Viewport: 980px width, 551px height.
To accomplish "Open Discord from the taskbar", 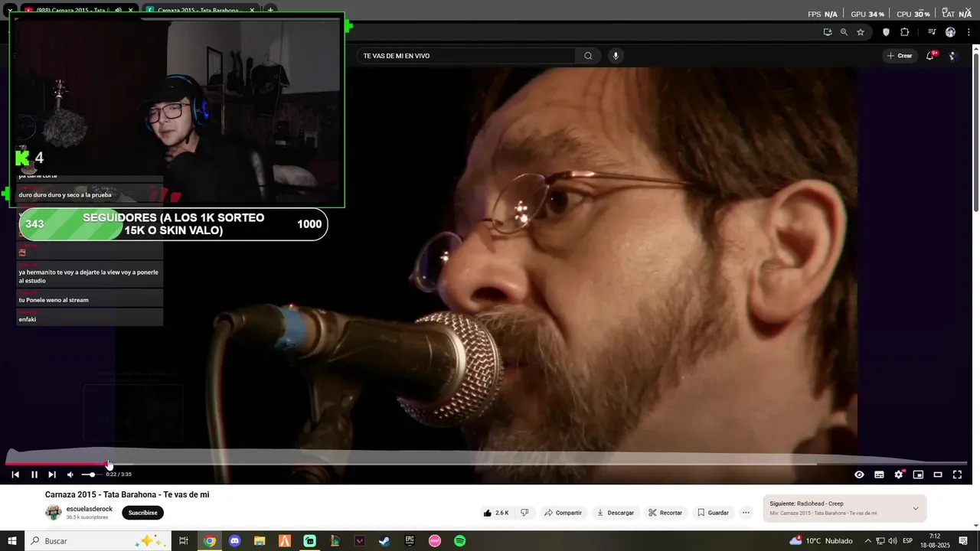I will (235, 541).
